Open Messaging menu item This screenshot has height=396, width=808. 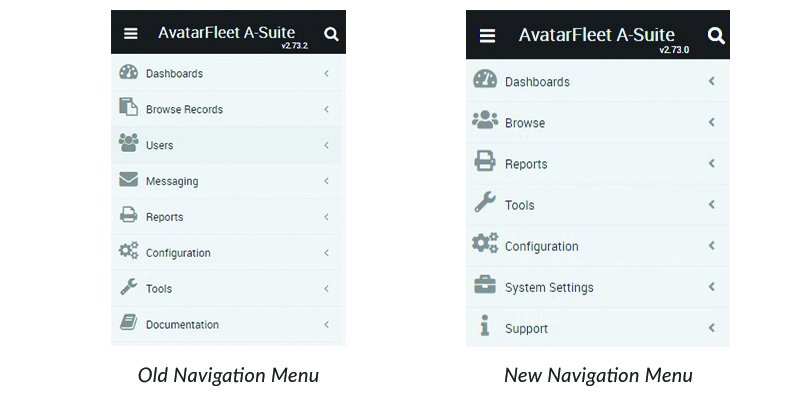point(226,181)
